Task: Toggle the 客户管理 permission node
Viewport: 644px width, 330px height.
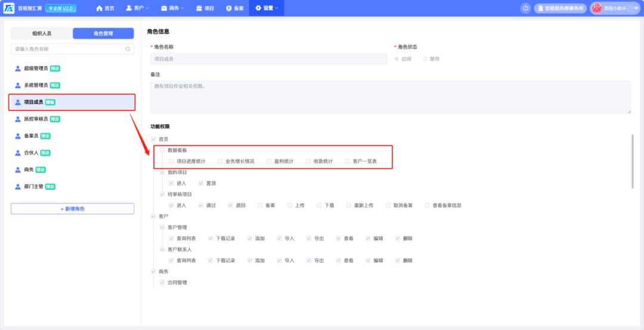Action: tap(163, 227)
